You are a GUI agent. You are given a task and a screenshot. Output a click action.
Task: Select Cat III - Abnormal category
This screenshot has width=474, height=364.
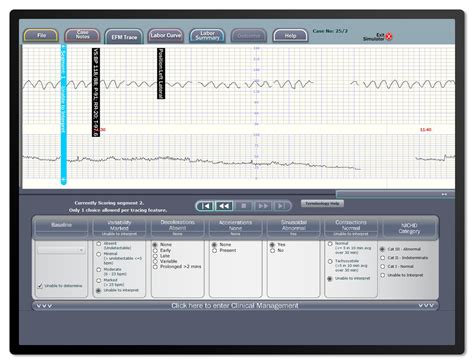pos(382,249)
